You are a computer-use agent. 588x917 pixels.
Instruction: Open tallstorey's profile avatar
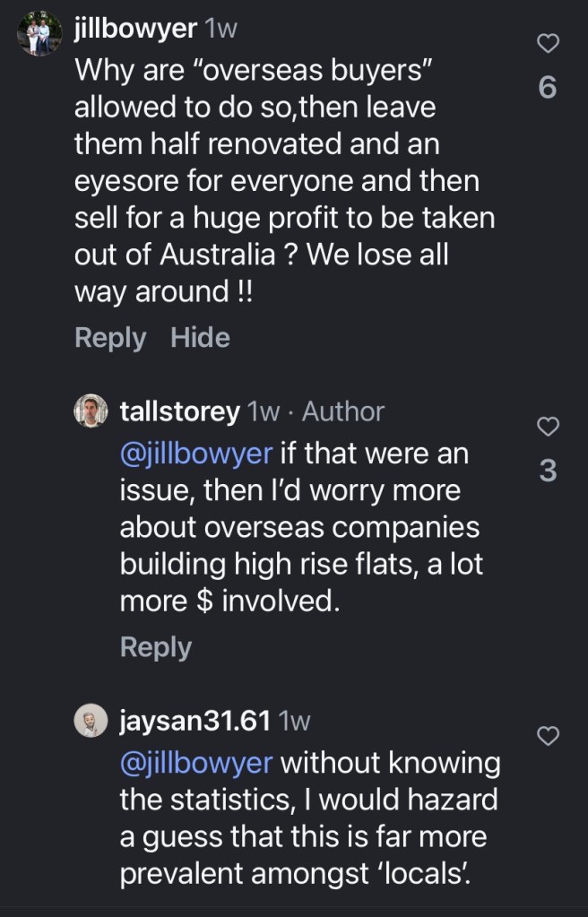point(91,411)
